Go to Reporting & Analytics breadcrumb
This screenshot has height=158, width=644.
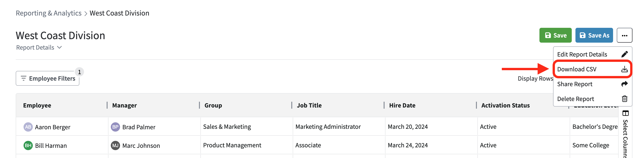coord(48,13)
